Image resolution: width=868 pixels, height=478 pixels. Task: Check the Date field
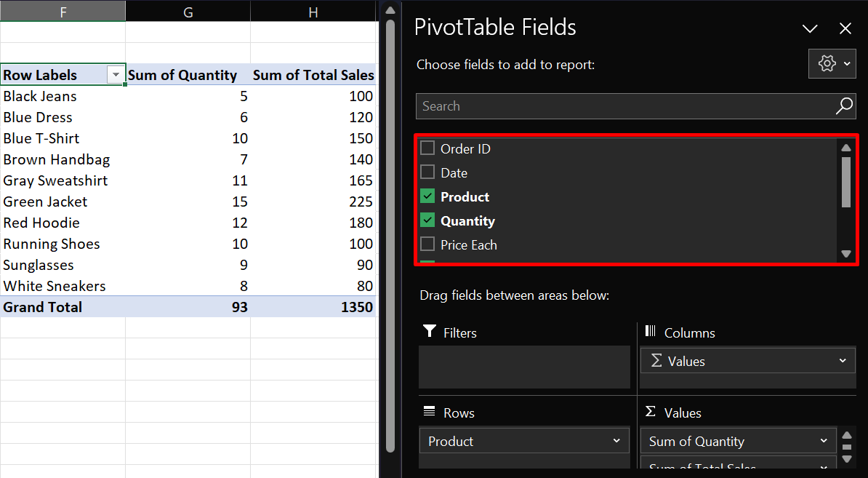pos(427,173)
